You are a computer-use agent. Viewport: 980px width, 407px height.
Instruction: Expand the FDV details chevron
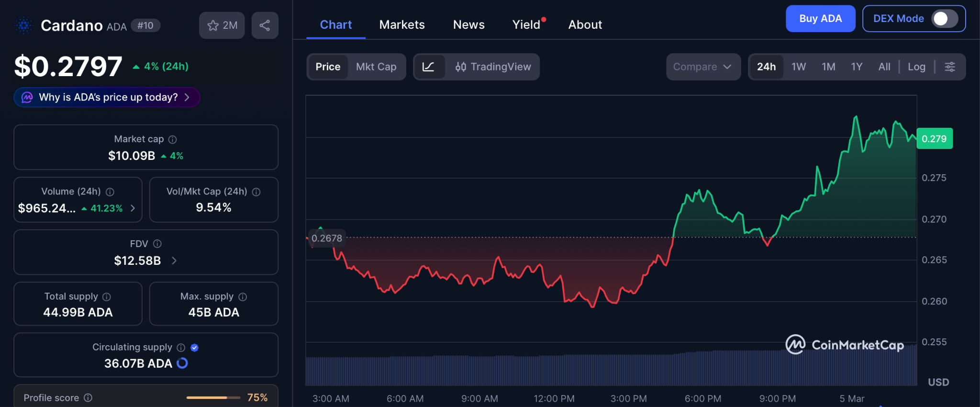tap(174, 260)
